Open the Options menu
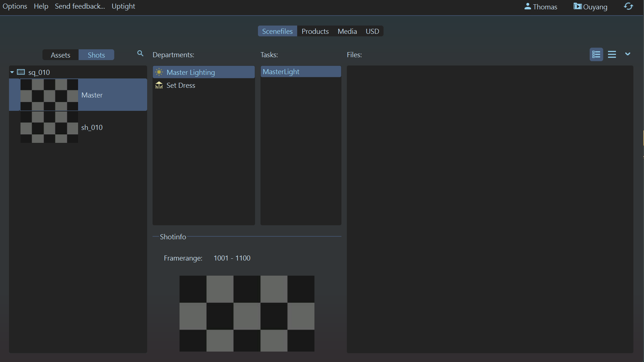 pos(15,6)
